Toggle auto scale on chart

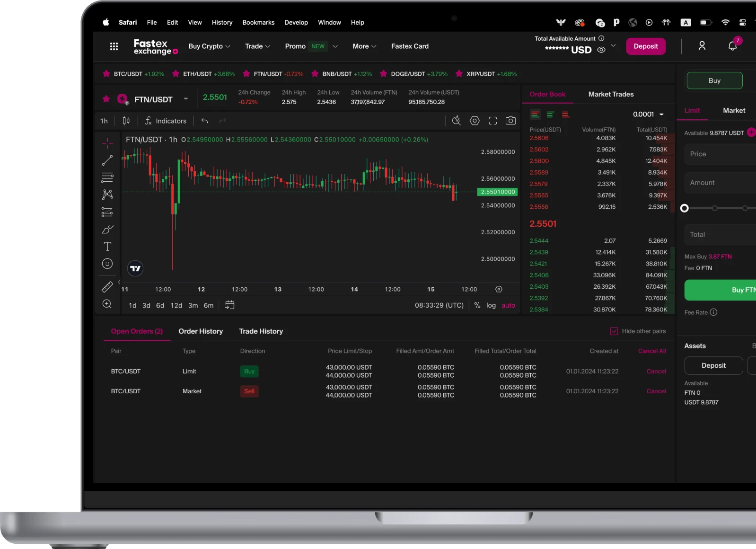[x=508, y=305]
